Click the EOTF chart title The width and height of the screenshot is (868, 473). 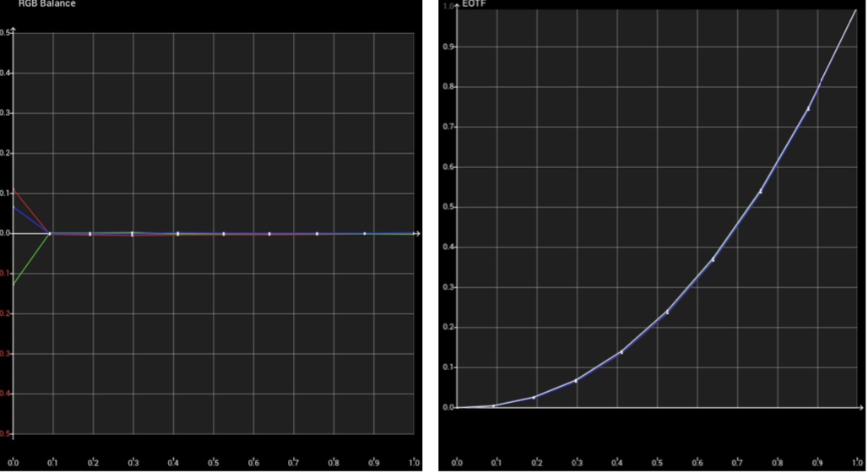pyautogui.click(x=477, y=4)
